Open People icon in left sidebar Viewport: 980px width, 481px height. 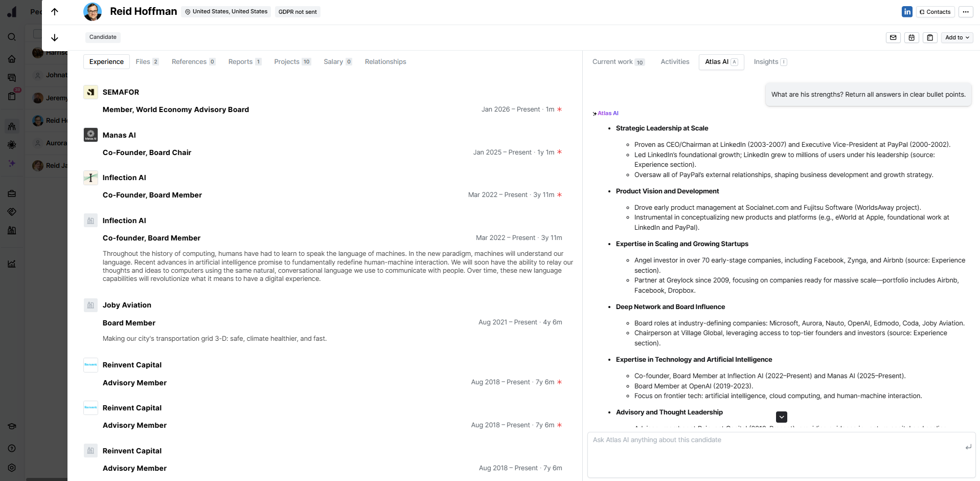point(12,126)
